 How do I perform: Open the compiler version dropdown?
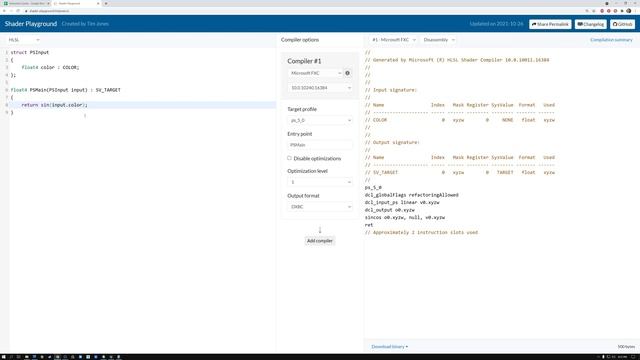(x=320, y=88)
